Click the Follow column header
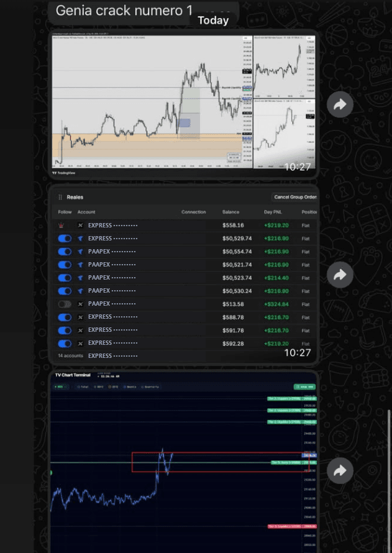The image size is (392, 553). [65, 212]
